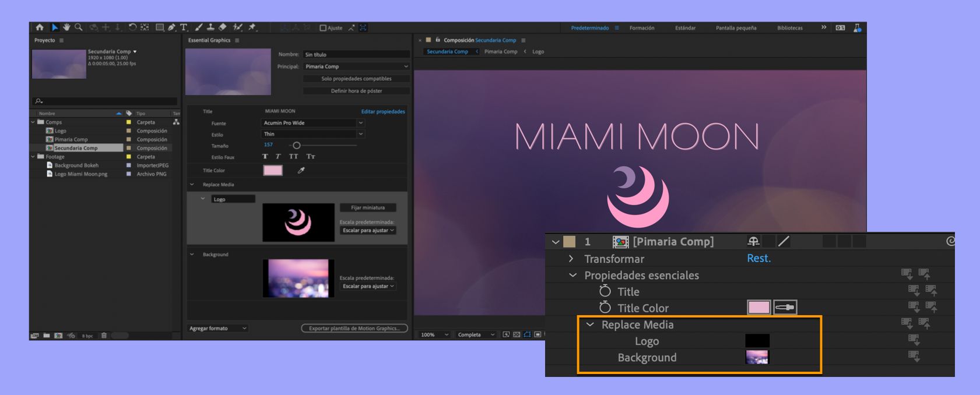Switch to Bibliotecas workspace
The width and height of the screenshot is (980, 395).
point(790,28)
